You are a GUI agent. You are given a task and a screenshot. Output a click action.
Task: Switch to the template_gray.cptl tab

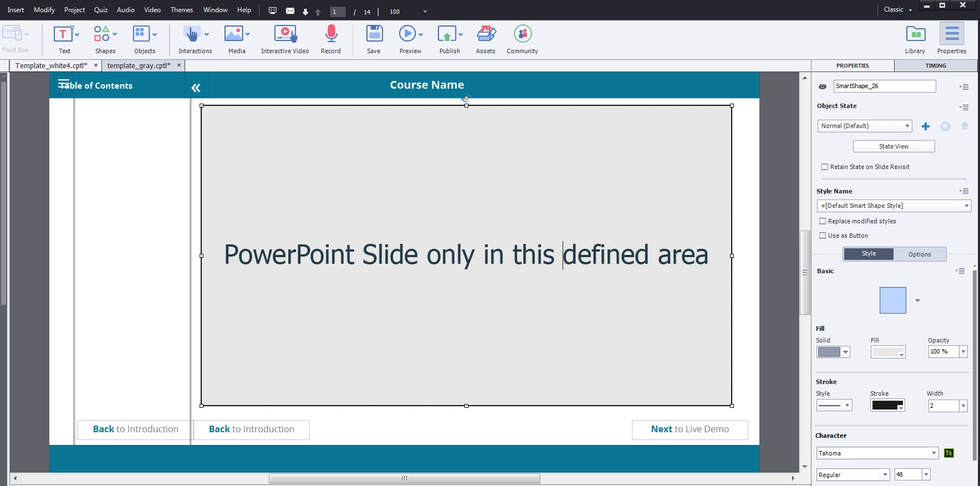coord(139,65)
